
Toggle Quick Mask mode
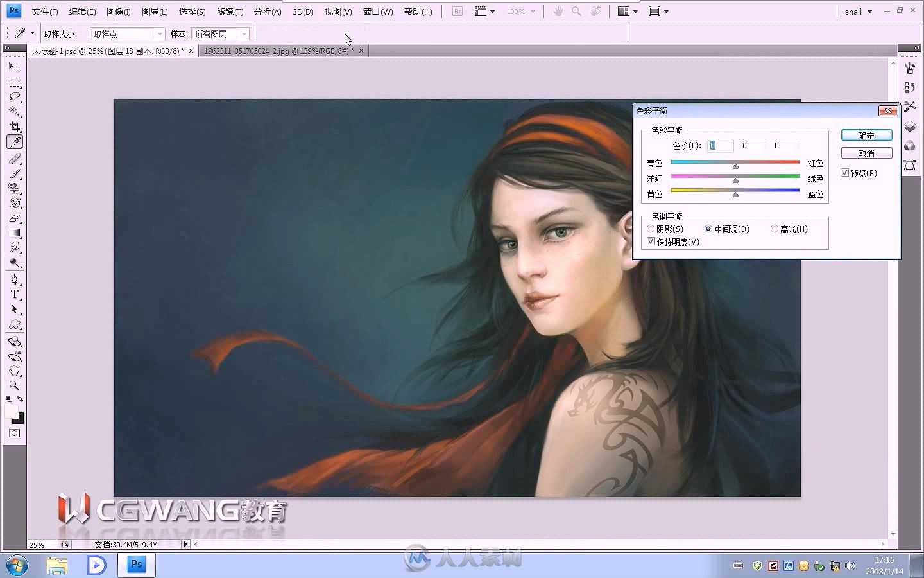tap(14, 433)
